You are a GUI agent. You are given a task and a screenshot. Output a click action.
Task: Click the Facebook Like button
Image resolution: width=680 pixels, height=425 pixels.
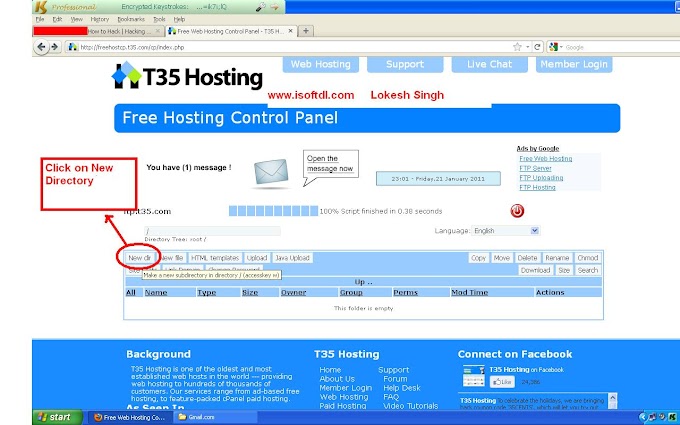tap(502, 382)
